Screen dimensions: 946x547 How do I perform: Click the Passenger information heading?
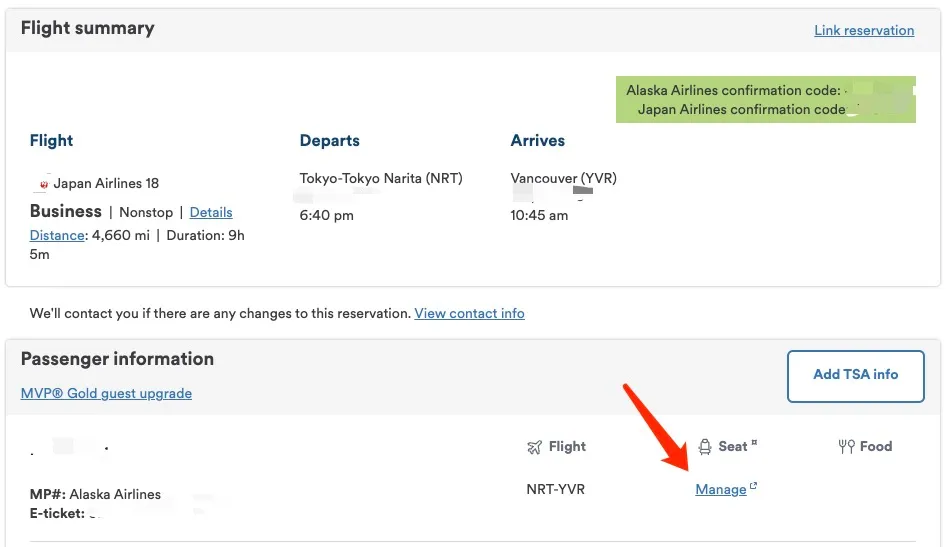(117, 359)
